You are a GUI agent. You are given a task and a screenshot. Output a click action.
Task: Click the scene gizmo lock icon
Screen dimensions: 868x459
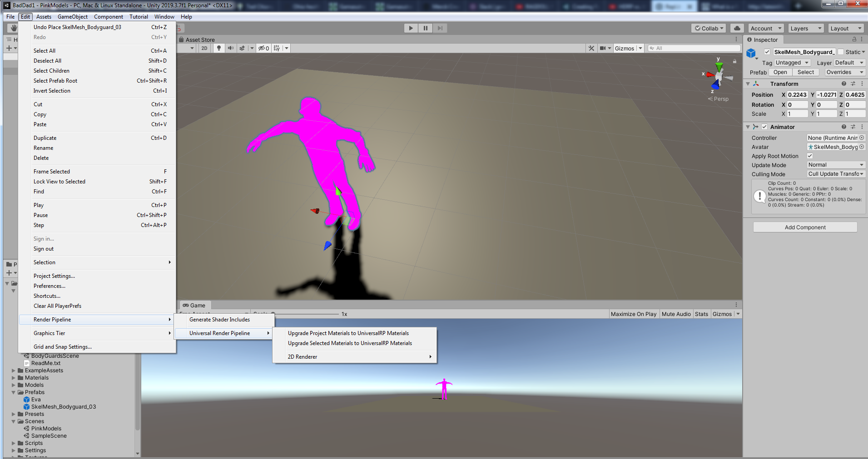pyautogui.click(x=734, y=61)
